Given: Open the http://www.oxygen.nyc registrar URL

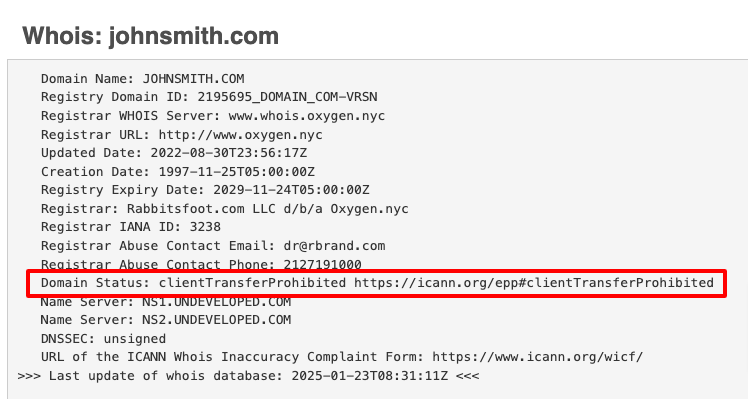Looking at the screenshot, I should coord(240,135).
